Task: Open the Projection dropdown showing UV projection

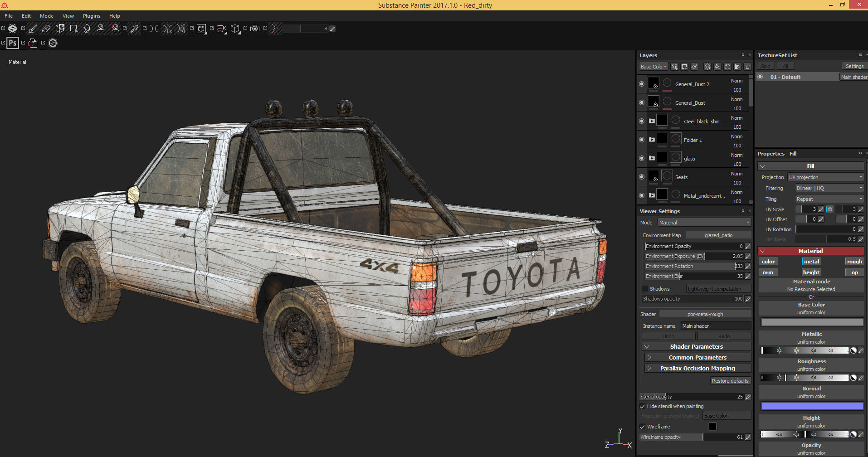Action: (826, 177)
